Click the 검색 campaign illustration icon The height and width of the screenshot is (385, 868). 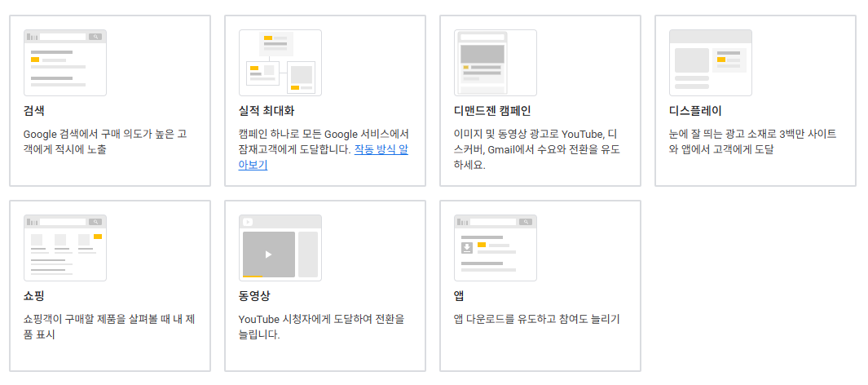(65, 63)
